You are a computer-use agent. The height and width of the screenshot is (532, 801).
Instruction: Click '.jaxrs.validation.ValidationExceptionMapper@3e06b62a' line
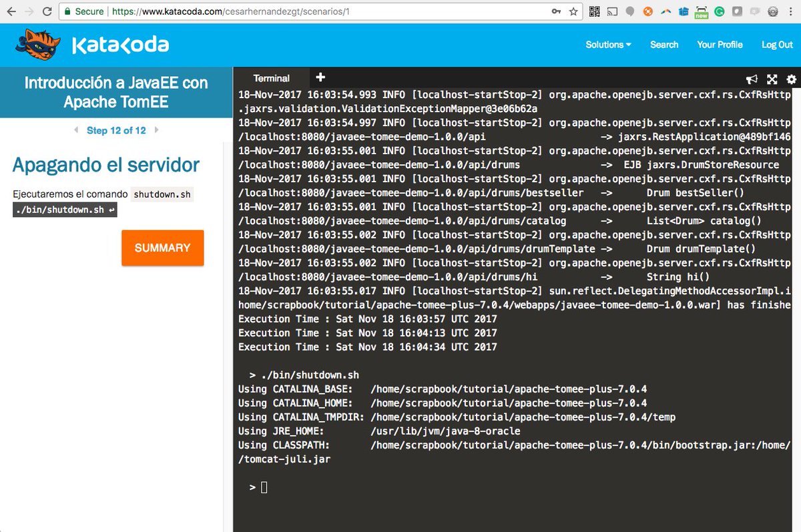[x=388, y=109]
